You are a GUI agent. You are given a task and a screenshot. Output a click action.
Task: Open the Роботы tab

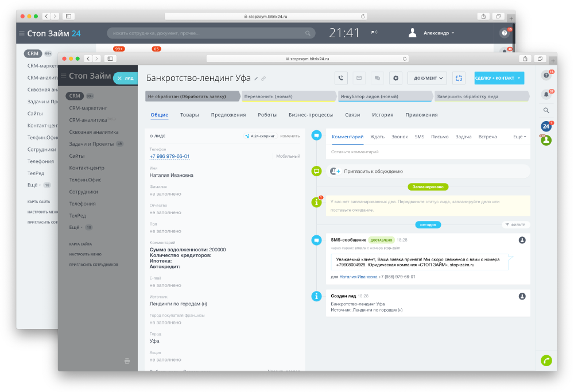tap(267, 115)
